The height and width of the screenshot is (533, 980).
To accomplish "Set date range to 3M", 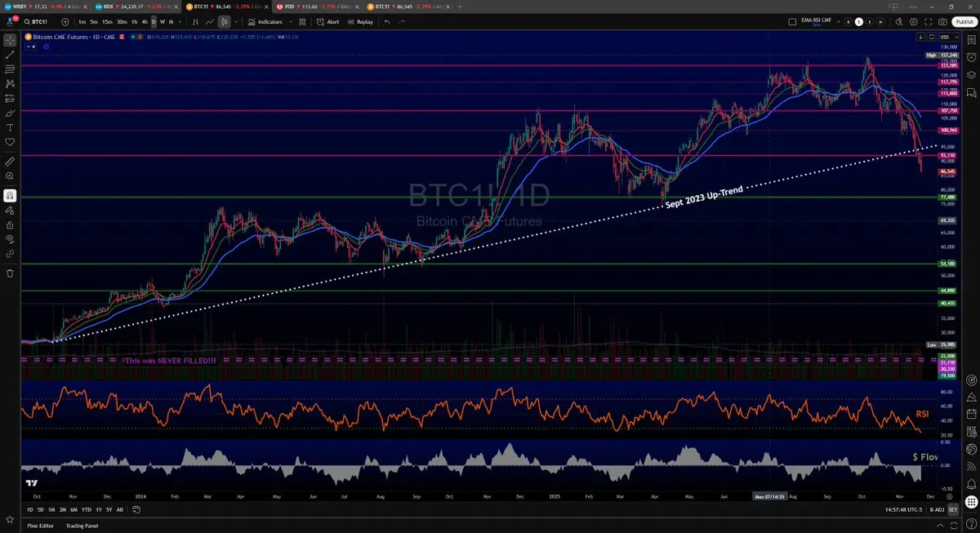I will coord(63,509).
